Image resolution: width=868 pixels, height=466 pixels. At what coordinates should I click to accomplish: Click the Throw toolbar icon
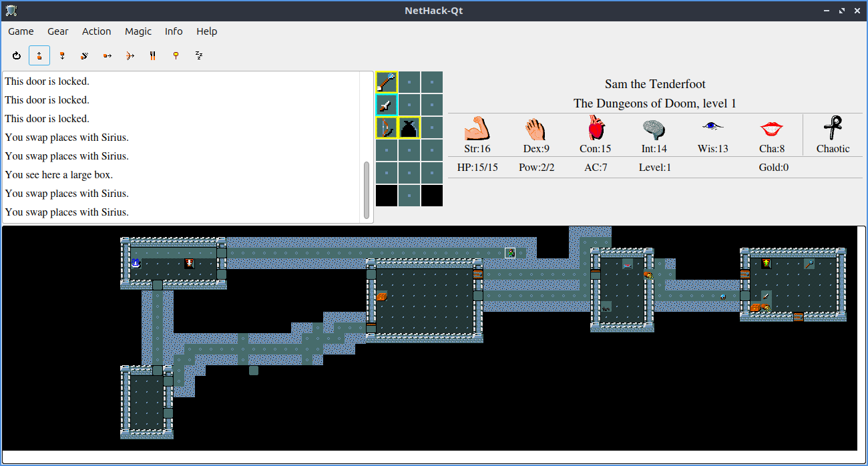coord(107,55)
